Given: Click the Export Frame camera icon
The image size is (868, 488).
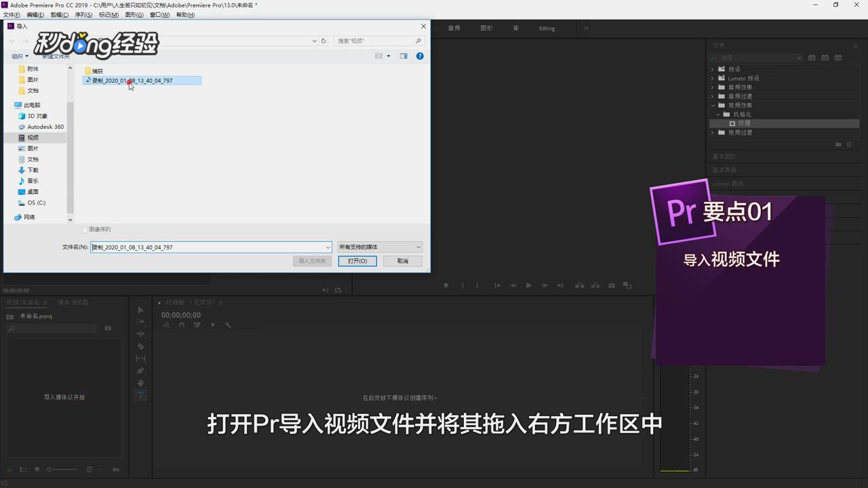Looking at the screenshot, I should point(612,285).
